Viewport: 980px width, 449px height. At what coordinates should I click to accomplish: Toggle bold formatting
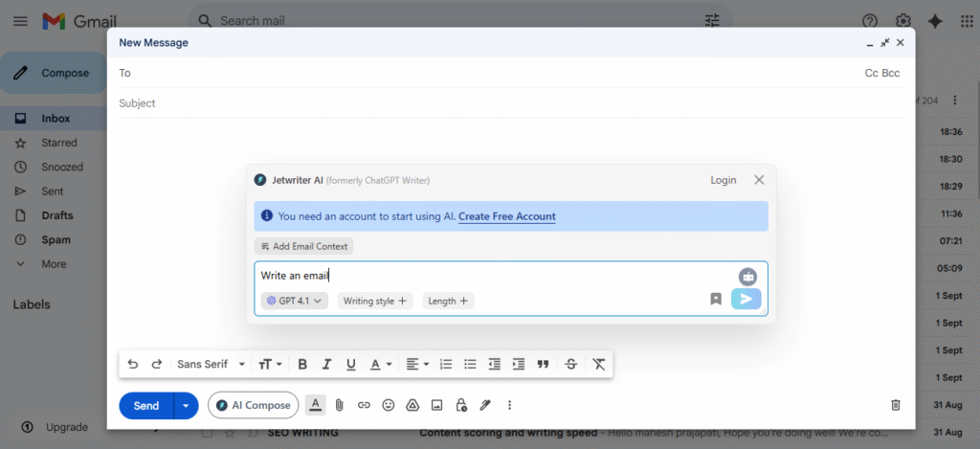302,364
